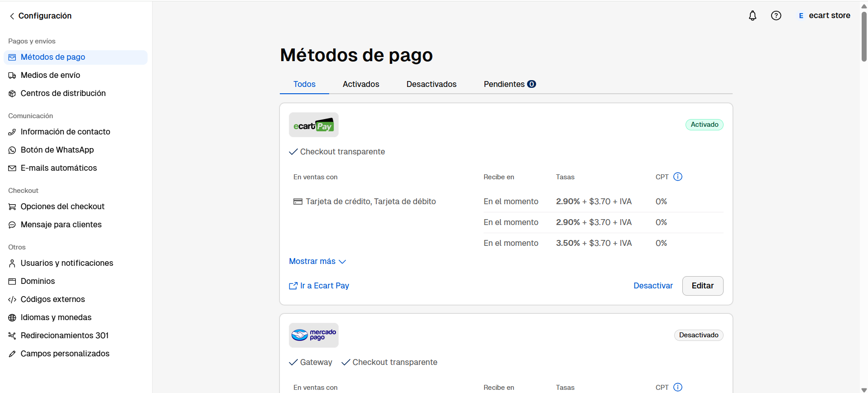Click the Medios de envío truck icon
The width and height of the screenshot is (868, 393).
click(12, 76)
